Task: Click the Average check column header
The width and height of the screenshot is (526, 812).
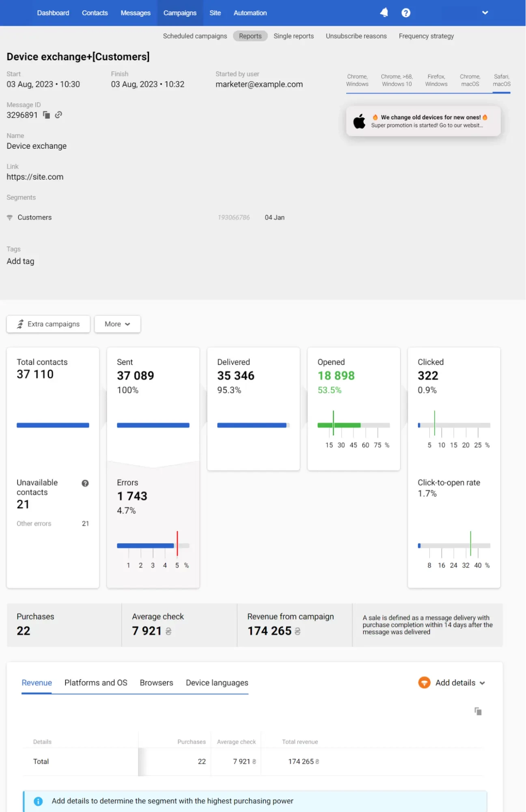Action: 236,742
